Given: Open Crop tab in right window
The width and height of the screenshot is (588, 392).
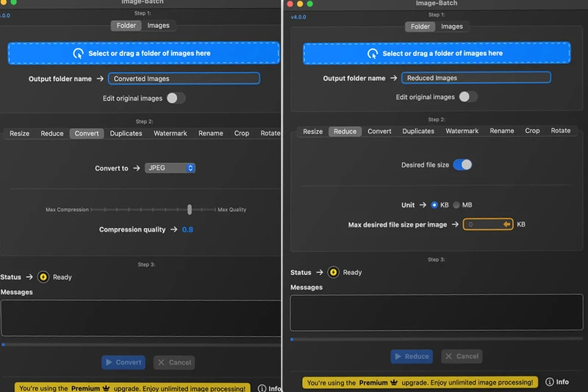Looking at the screenshot, I should tap(532, 131).
